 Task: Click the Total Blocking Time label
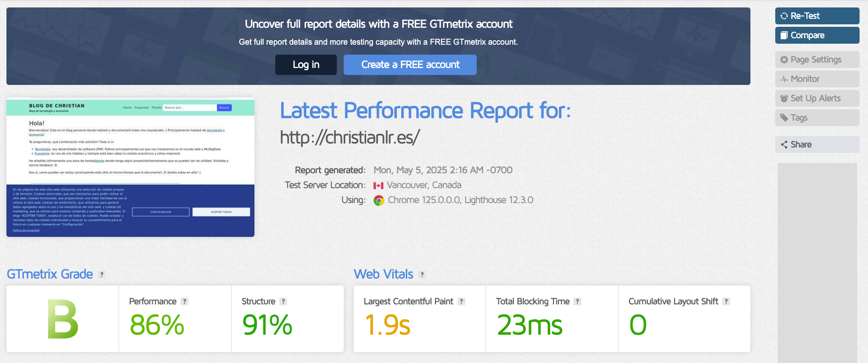click(533, 301)
